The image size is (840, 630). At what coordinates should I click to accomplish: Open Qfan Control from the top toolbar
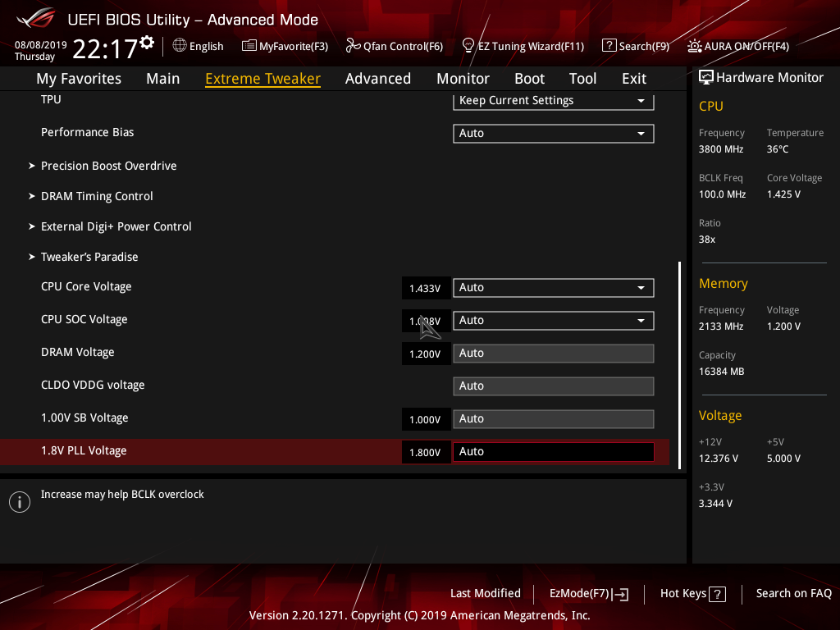394,46
